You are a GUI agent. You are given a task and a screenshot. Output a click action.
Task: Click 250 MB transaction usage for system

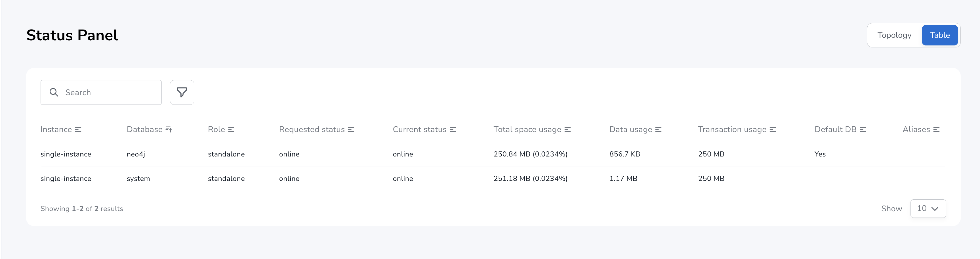(x=711, y=178)
